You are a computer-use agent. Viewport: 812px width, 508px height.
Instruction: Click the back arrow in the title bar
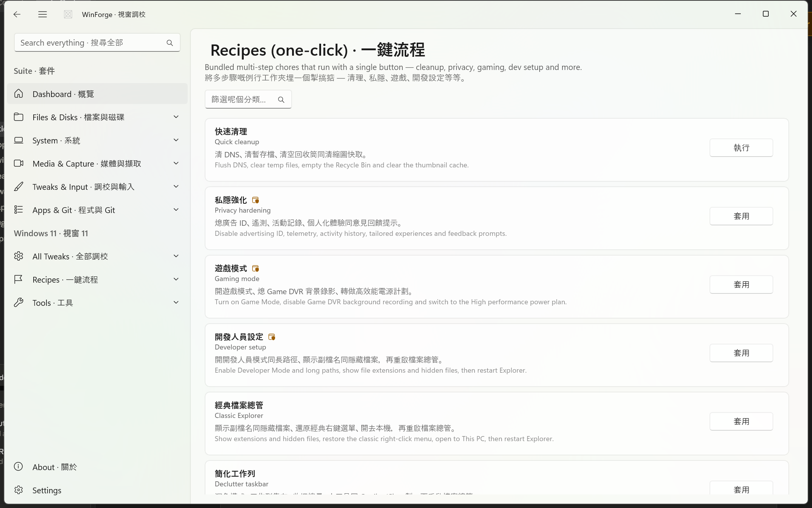pyautogui.click(x=17, y=14)
